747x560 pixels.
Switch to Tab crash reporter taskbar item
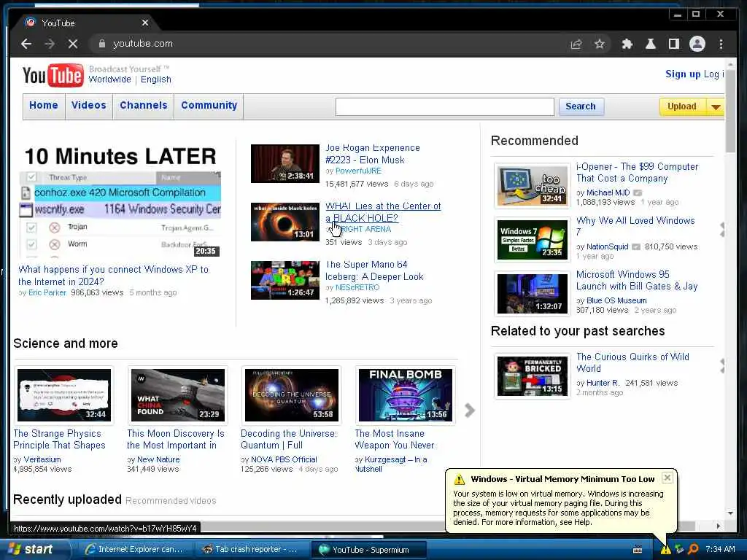[251, 549]
